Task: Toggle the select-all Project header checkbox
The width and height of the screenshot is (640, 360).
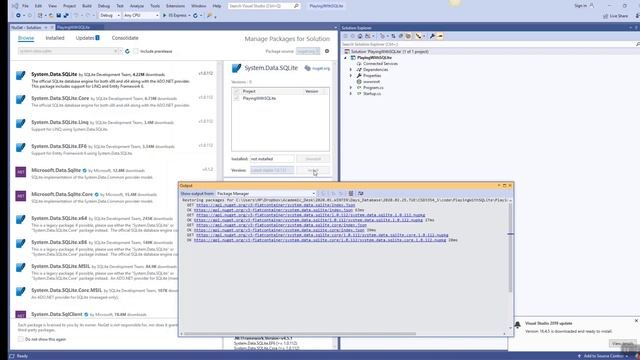Action: point(237,91)
